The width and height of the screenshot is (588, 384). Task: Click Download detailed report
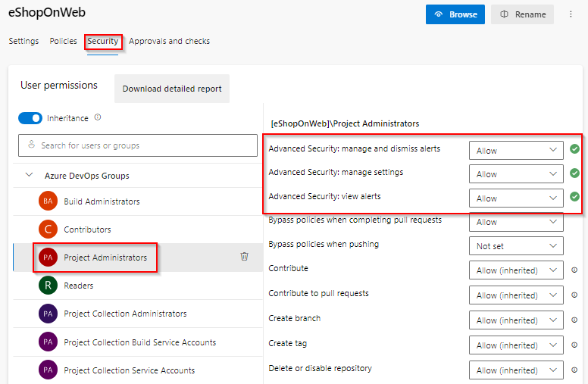[x=172, y=89]
